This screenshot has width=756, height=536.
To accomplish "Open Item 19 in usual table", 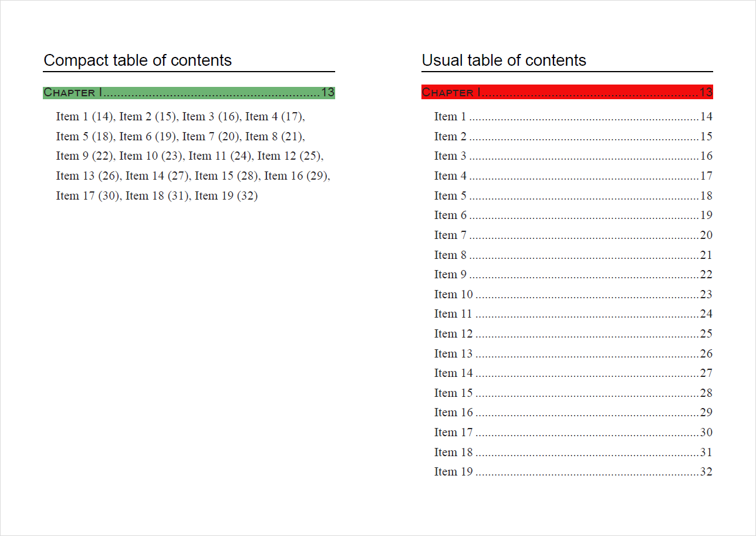I will [x=573, y=471].
